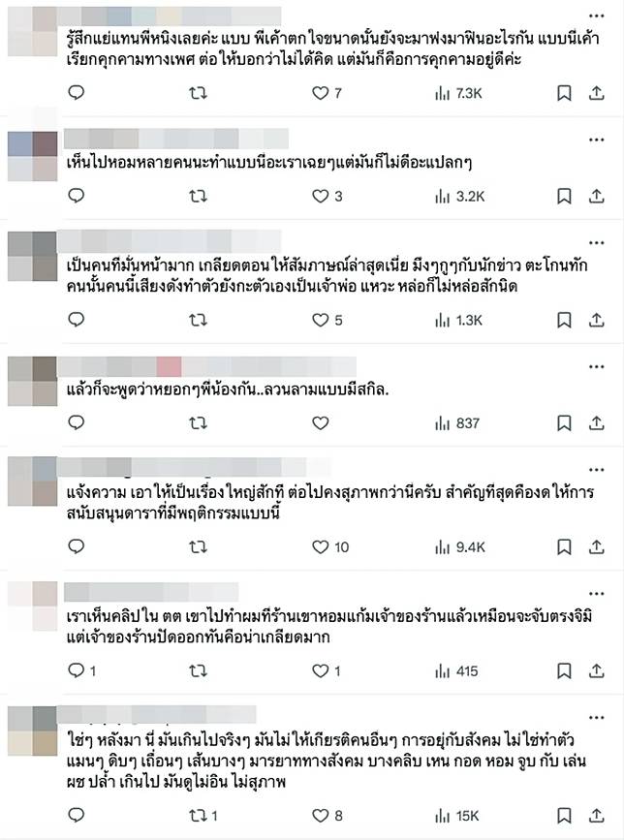Retweet the post showing 1 retweet
The height and width of the screenshot is (840, 624).
[203, 816]
